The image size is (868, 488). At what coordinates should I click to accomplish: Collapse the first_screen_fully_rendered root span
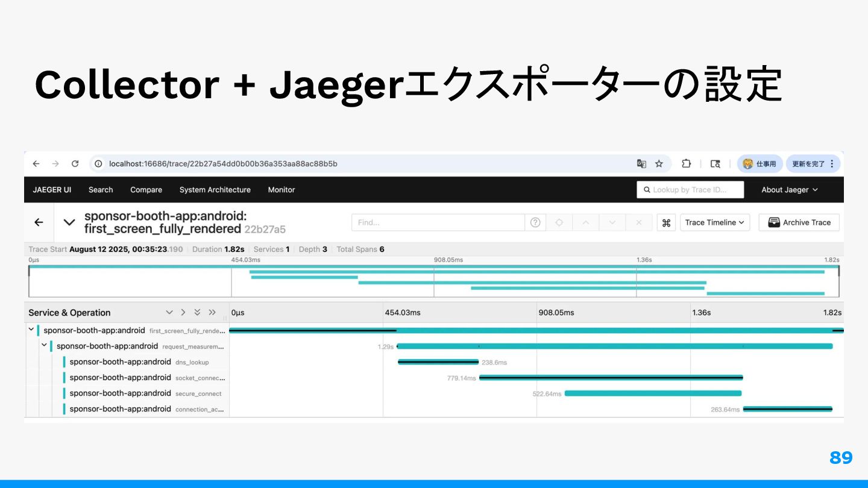(31, 330)
